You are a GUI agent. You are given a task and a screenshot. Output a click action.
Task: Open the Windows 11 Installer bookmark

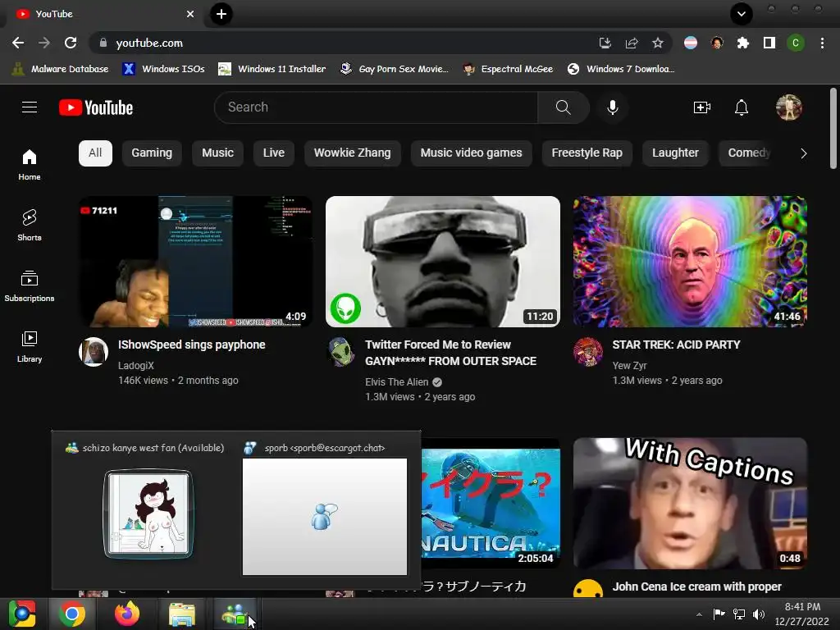tap(272, 69)
